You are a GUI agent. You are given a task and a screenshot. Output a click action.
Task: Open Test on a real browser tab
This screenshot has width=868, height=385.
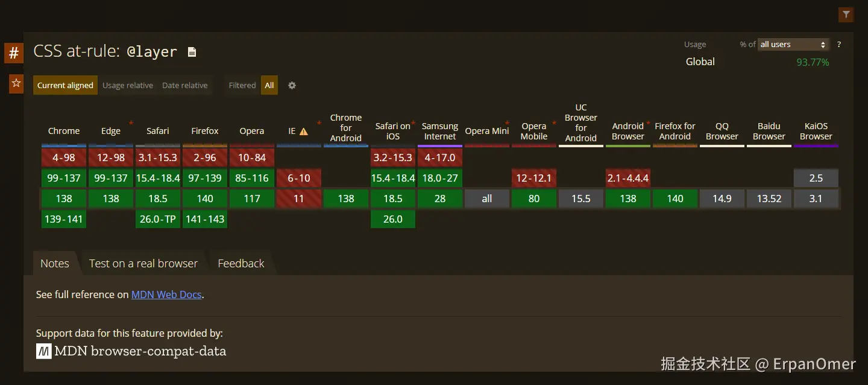[143, 264]
